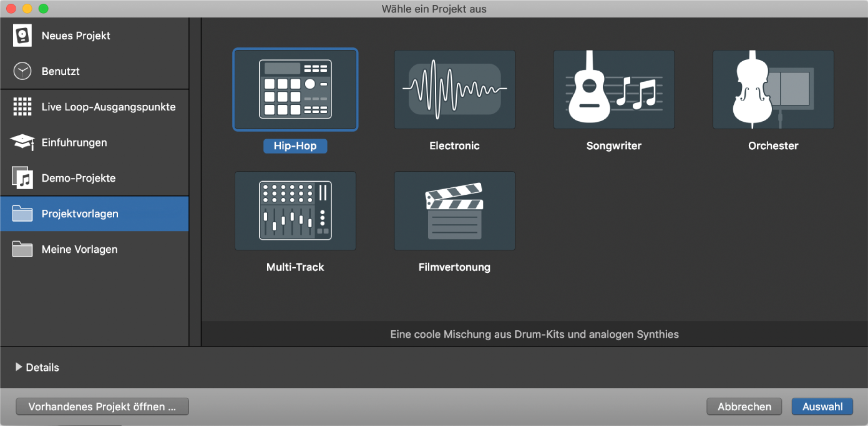This screenshot has height=427, width=868.
Task: Click Vorhandenes Projekt öffnen button
Action: pyautogui.click(x=102, y=406)
